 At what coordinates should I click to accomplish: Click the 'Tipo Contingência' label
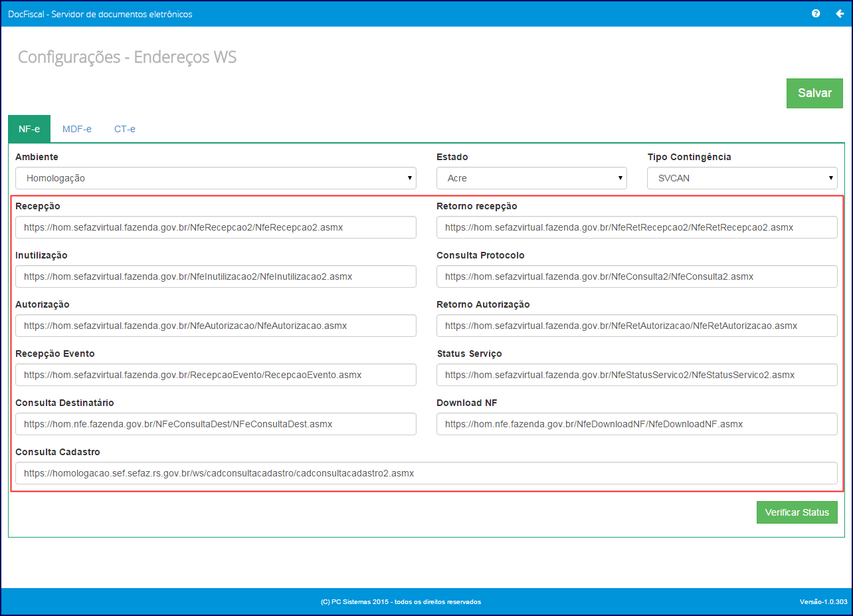tap(690, 157)
